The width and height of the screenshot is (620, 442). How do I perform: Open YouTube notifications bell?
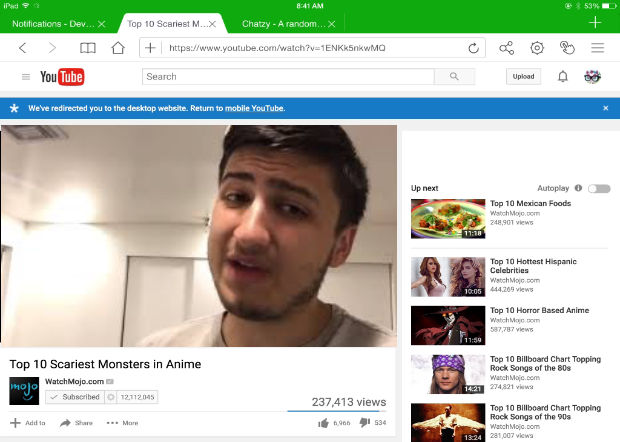(563, 76)
